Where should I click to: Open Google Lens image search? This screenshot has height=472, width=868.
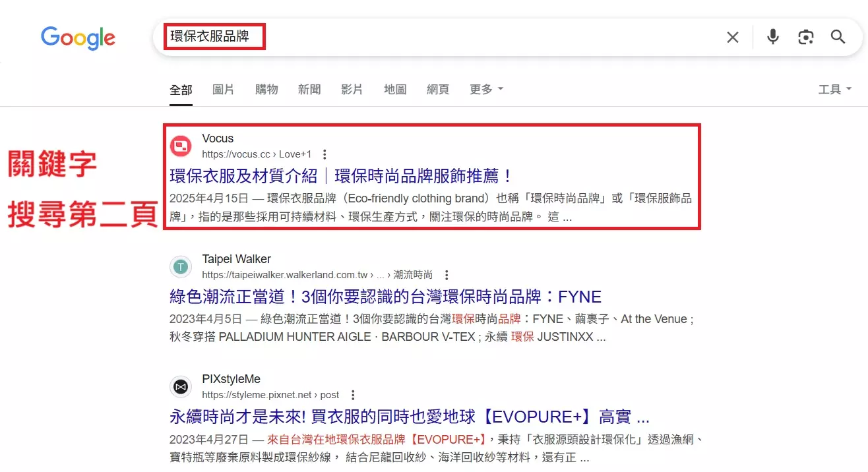coord(805,37)
